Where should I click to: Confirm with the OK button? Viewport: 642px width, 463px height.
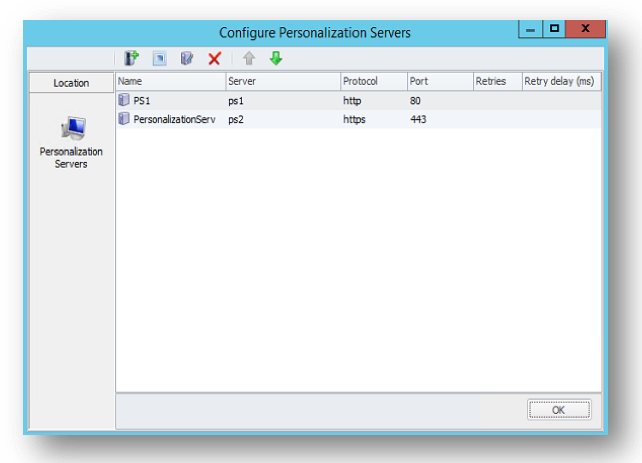tap(559, 410)
